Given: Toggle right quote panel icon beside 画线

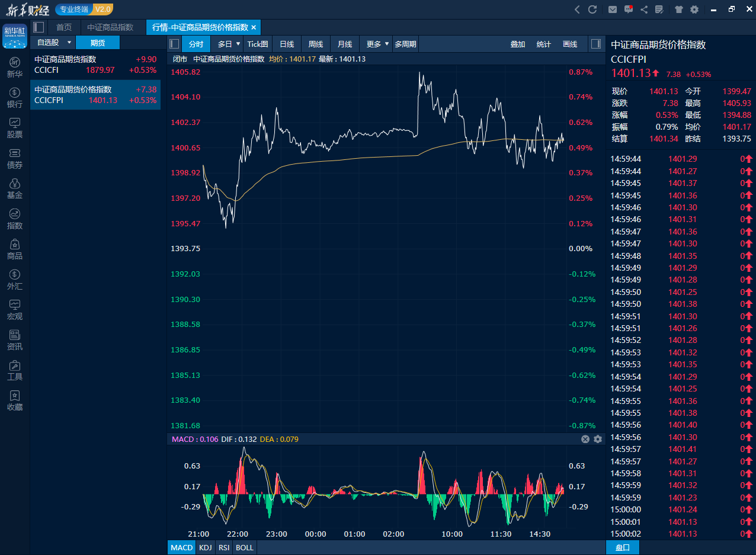Looking at the screenshot, I should click(596, 44).
